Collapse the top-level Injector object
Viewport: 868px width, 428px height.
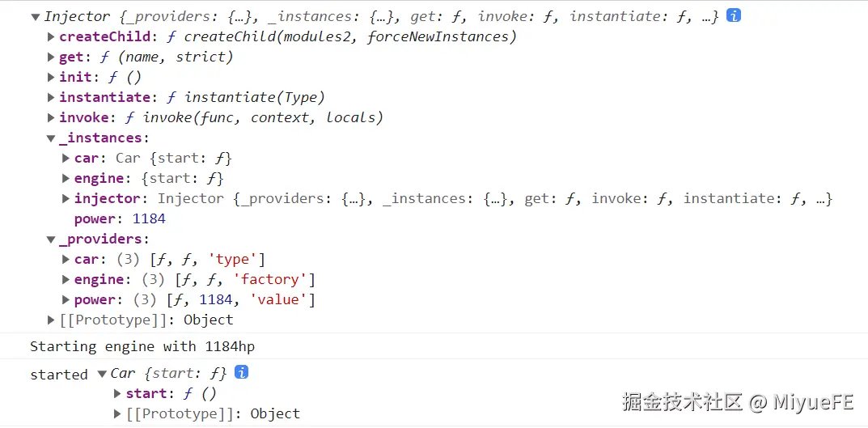pos(35,16)
